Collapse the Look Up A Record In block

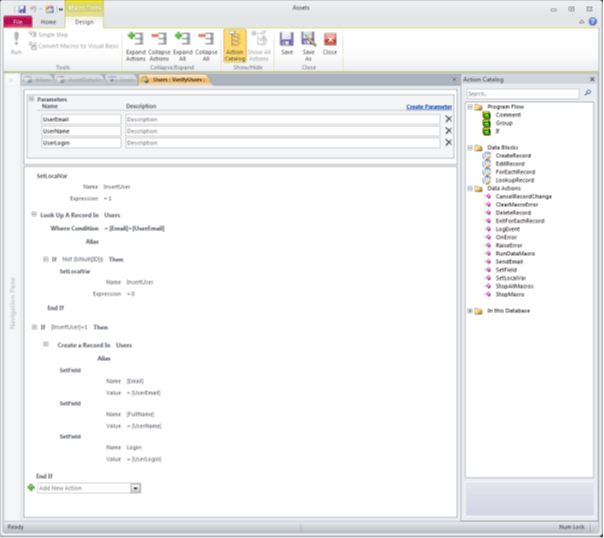pos(33,214)
